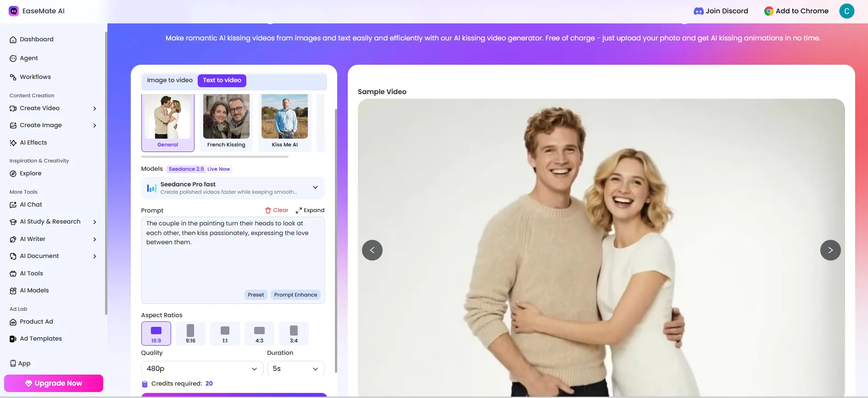Expand the AI Document submenu

(95, 256)
